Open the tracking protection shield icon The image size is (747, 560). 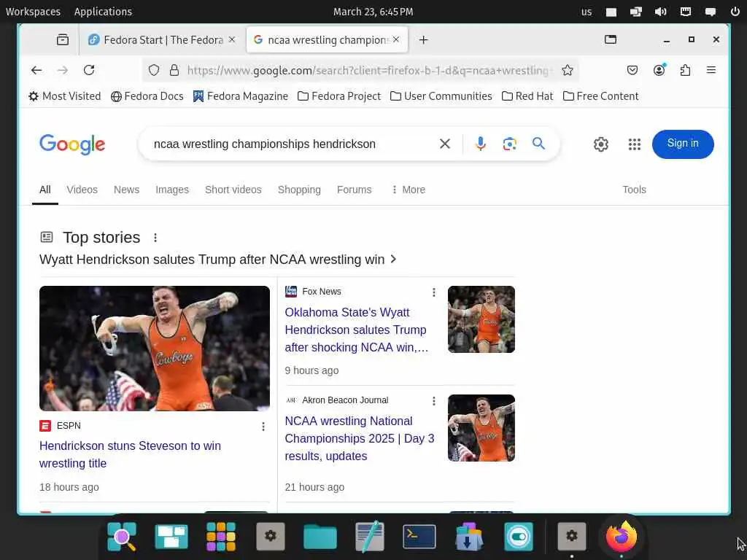coord(153,71)
